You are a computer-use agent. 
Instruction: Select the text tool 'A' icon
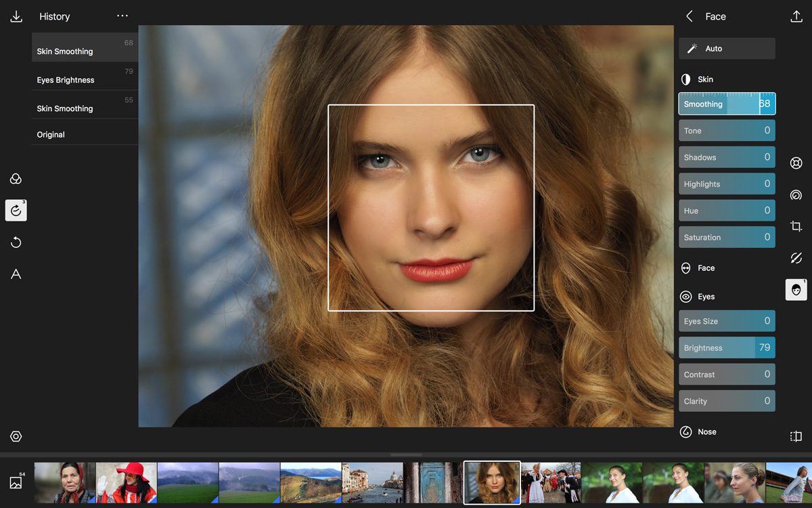point(16,274)
